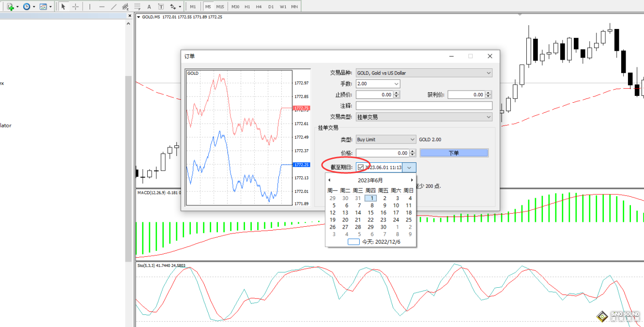
Task: Open the new chart icon
Action: tap(11, 7)
